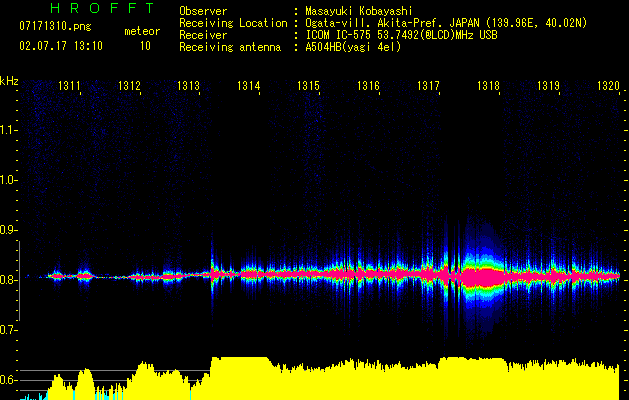
Task: Click the strong meteor echo burst near 1318
Action: pos(483,277)
